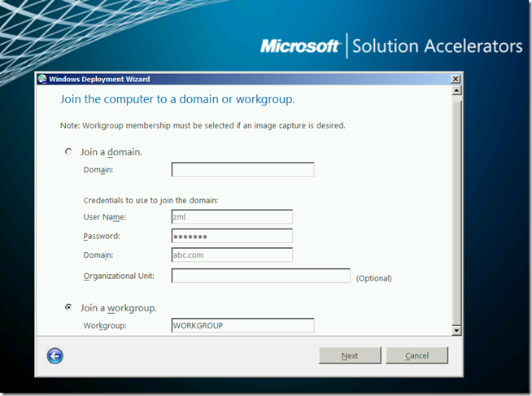Click the Next button

pos(350,355)
